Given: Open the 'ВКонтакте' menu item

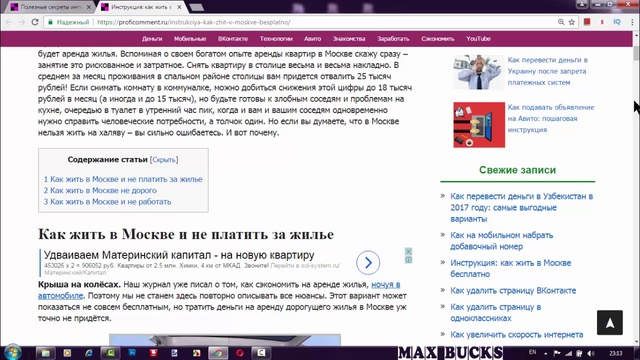Looking at the screenshot, I should coord(233,39).
